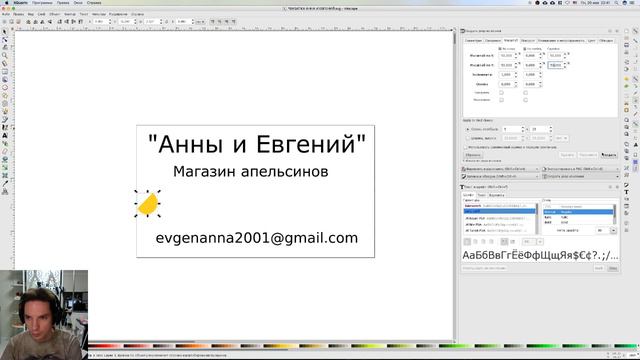Select the 'Строк, столбцов' radio button
The width and height of the screenshot is (640, 360).
(x=468, y=129)
